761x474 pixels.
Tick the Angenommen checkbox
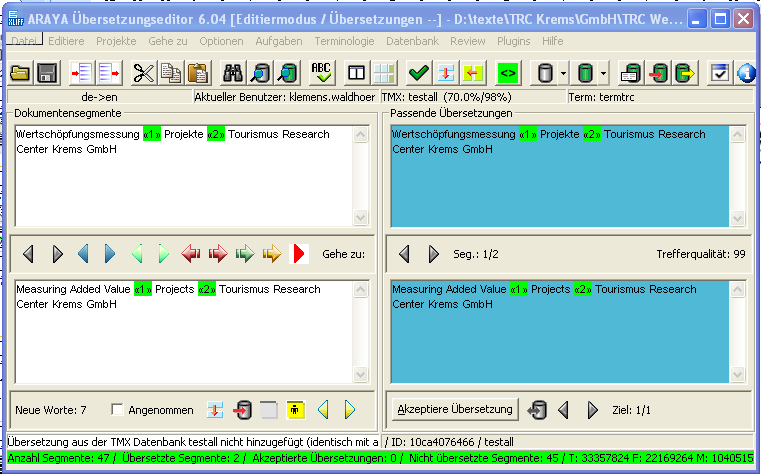(x=118, y=409)
